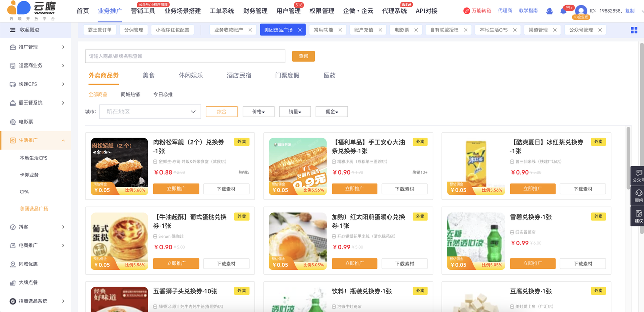This screenshot has width=644, height=312.
Task: Click the 霸王餐系统 sidebar icon
Action: click(13, 103)
